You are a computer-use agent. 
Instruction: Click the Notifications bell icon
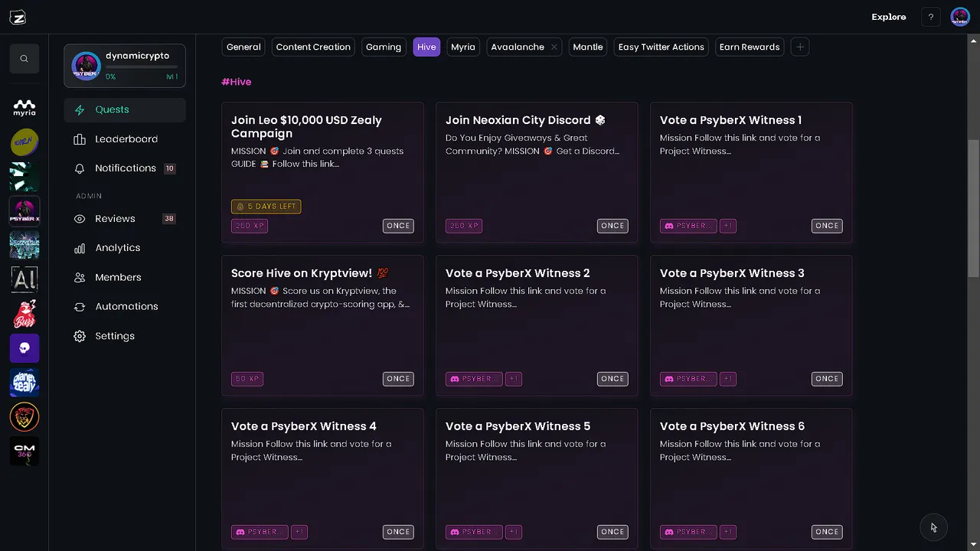coord(80,168)
